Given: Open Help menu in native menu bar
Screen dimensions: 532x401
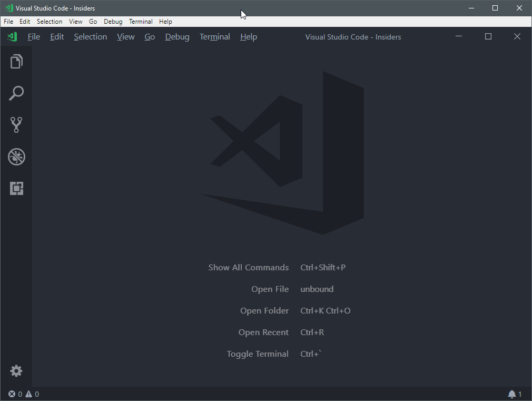Looking at the screenshot, I should point(165,22).
